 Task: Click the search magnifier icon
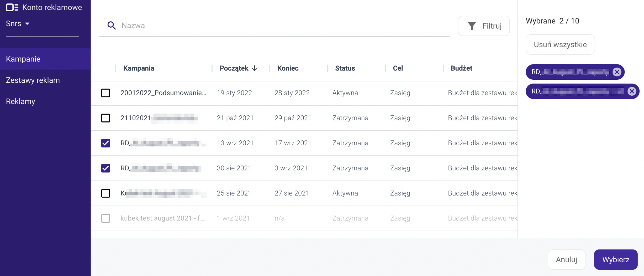[x=112, y=25]
